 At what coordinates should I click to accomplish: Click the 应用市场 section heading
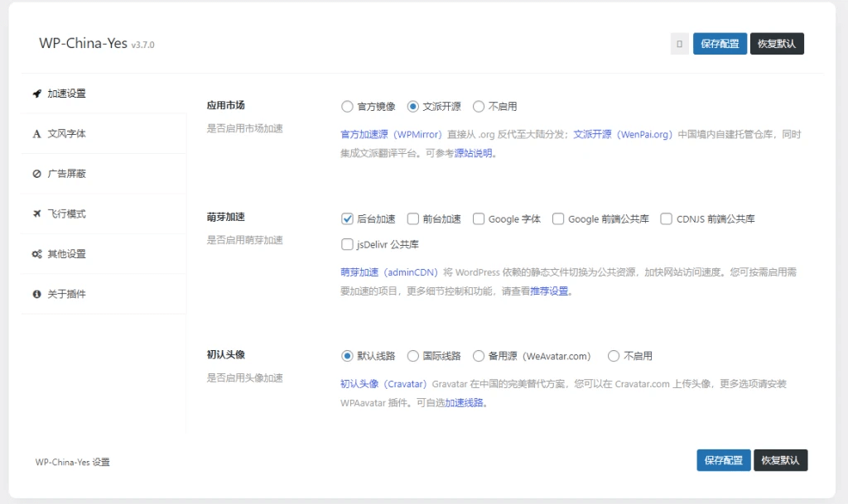click(225, 105)
